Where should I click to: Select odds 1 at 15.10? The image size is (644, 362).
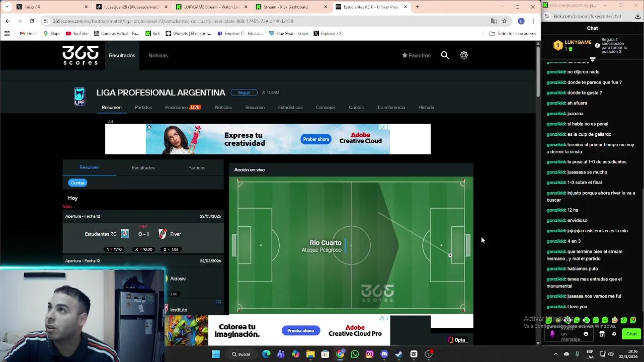[x=115, y=249]
